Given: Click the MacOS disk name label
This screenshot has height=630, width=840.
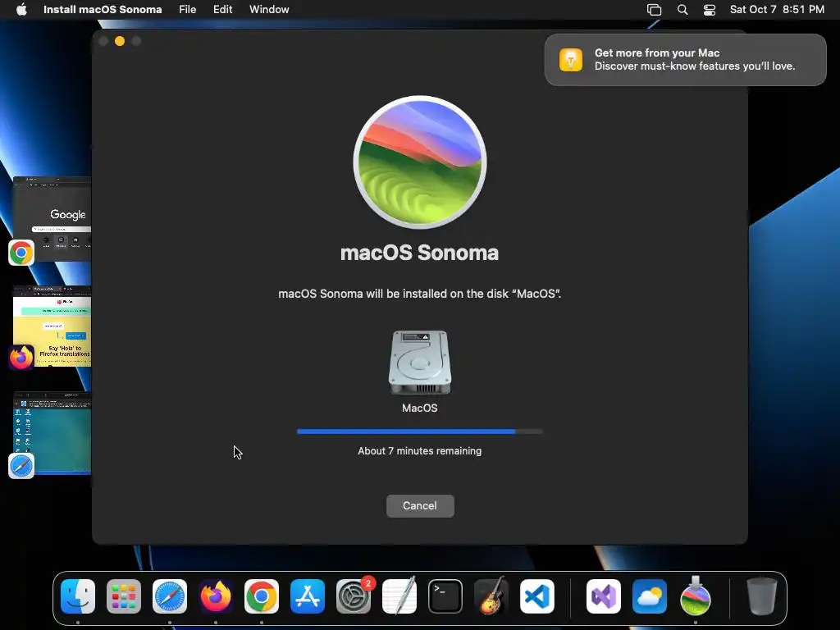Looking at the screenshot, I should [x=419, y=409].
